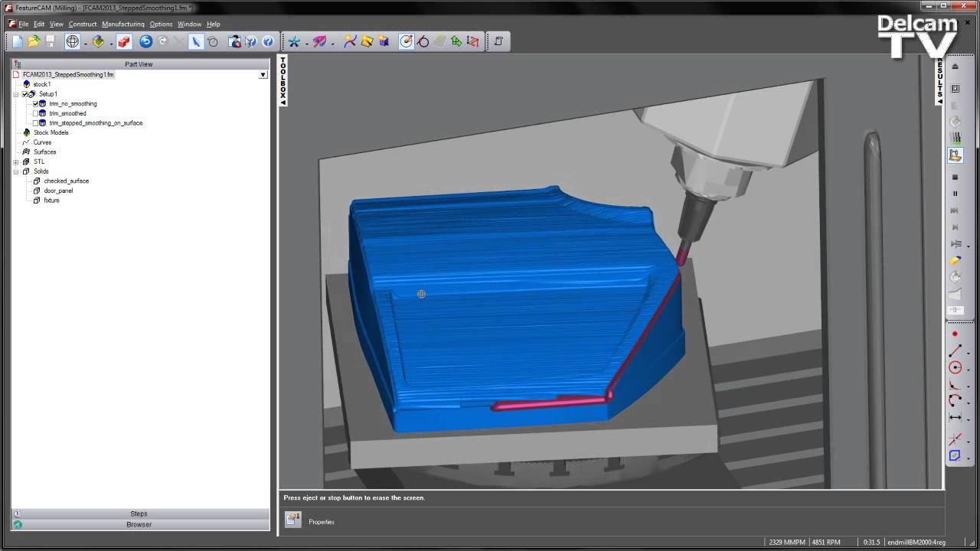
Task: Click the tool-circle simulation icon
Action: click(423, 41)
